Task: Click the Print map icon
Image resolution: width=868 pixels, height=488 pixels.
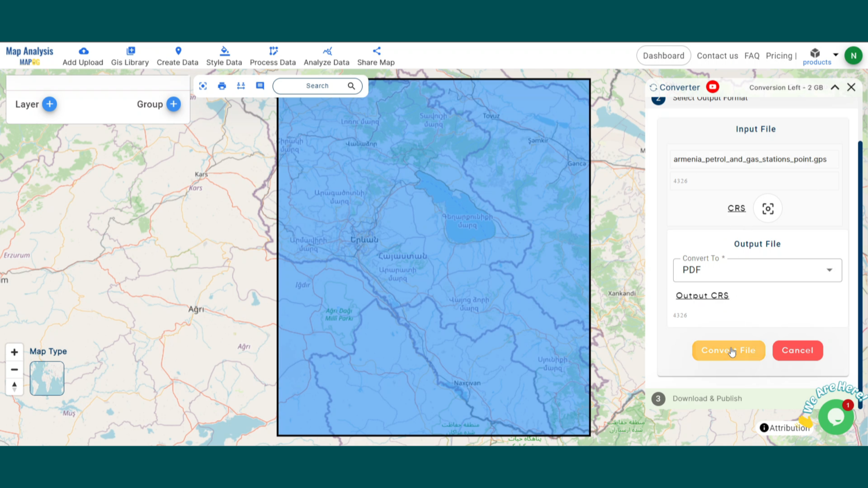Action: click(222, 85)
